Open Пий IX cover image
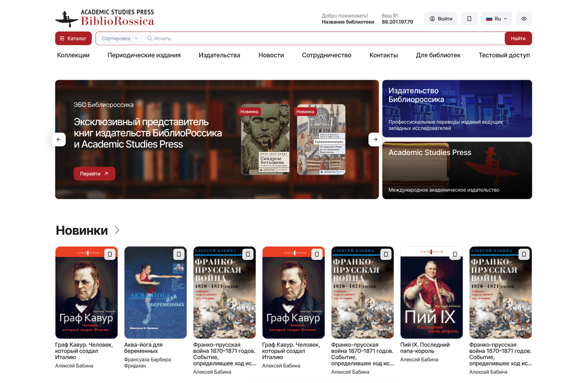Image resolution: width=588 pixels, height=383 pixels. pyautogui.click(x=431, y=293)
